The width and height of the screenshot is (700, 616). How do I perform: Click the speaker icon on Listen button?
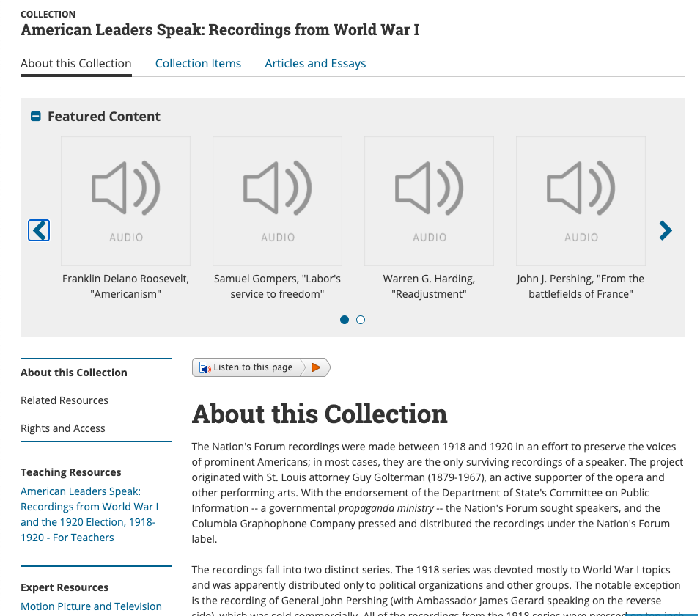204,367
